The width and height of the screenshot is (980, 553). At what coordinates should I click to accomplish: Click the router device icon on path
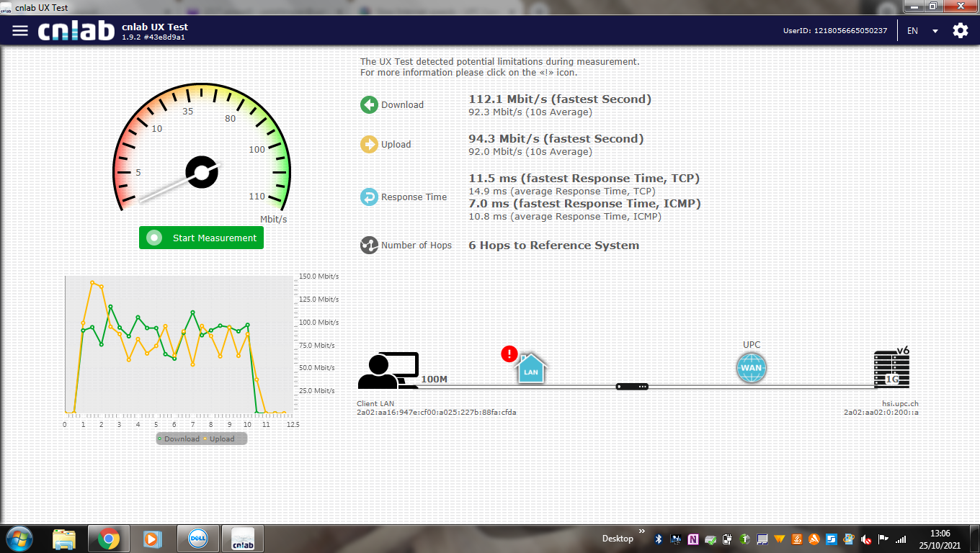pyautogui.click(x=632, y=387)
